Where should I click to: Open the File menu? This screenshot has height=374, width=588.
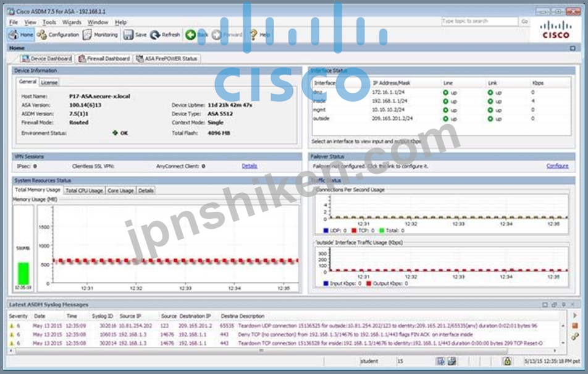coord(14,22)
